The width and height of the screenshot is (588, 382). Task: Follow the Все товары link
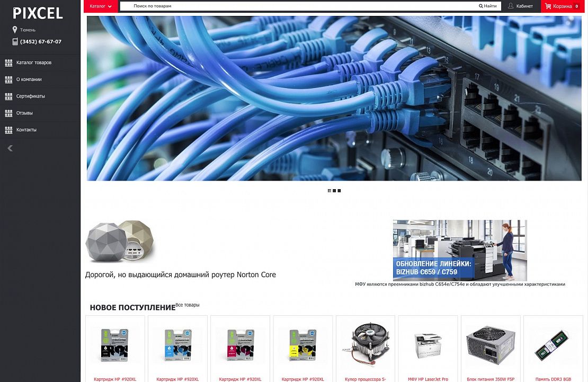coord(188,305)
